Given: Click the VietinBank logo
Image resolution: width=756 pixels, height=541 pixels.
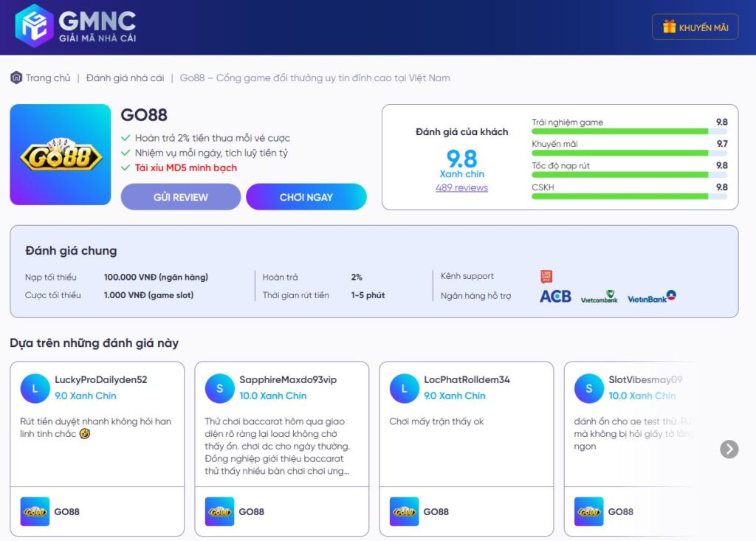Looking at the screenshot, I should 652,297.
